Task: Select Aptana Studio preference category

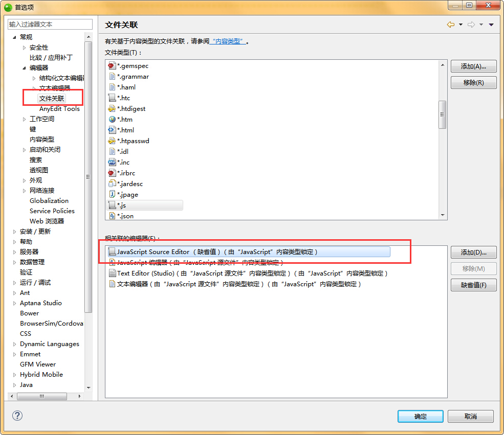Action: pos(40,303)
